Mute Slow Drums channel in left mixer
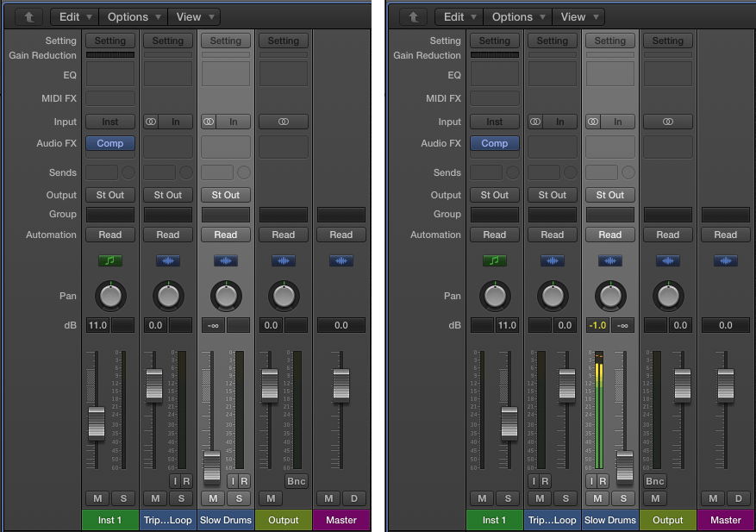 (213, 498)
